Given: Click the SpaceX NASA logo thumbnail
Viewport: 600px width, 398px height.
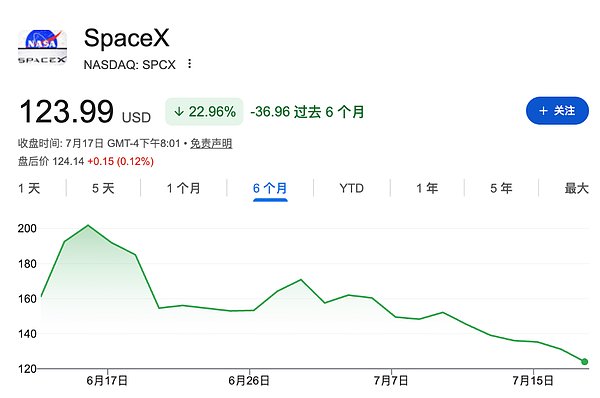Looking at the screenshot, I should tap(42, 47).
